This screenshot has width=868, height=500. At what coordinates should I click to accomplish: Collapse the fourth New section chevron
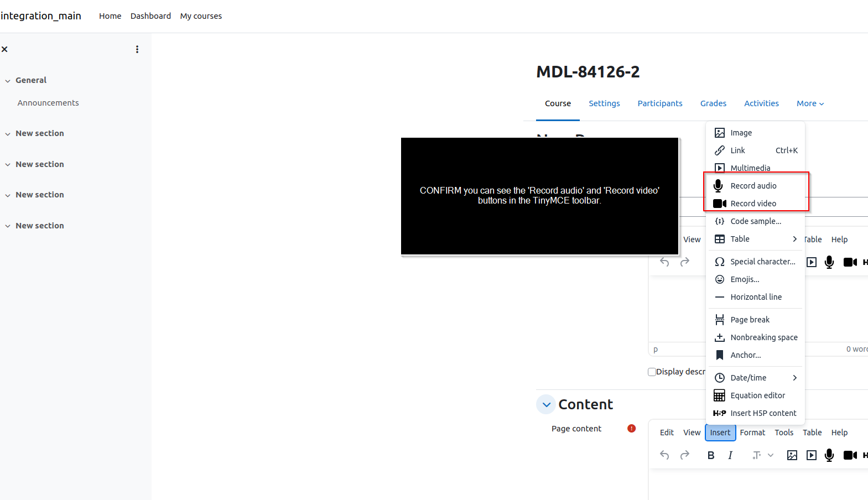(8, 226)
